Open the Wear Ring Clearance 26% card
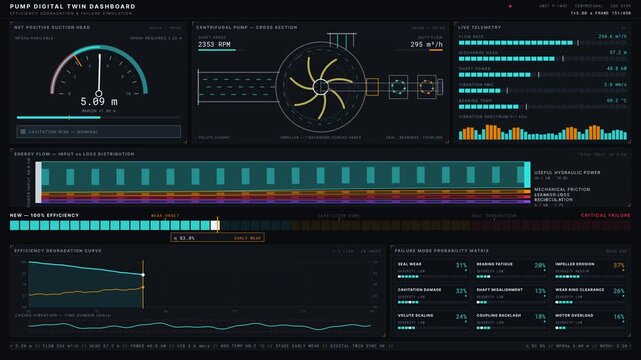This screenshot has width=641, height=360. coord(589,296)
